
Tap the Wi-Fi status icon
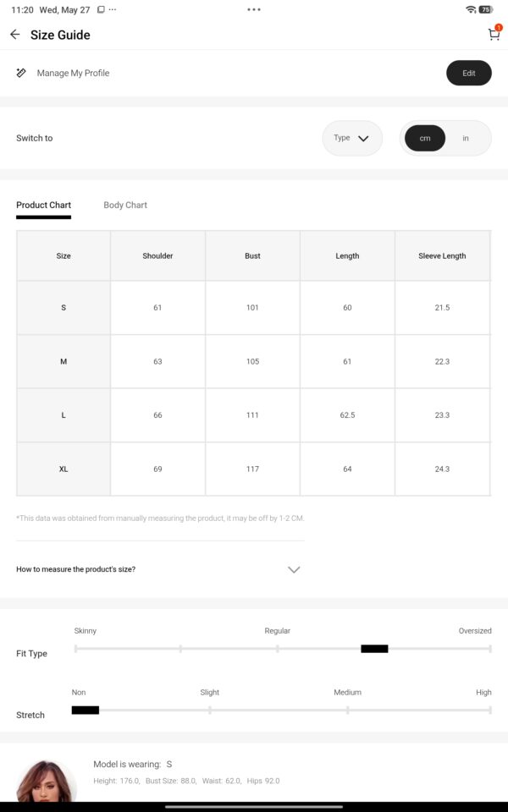471,9
